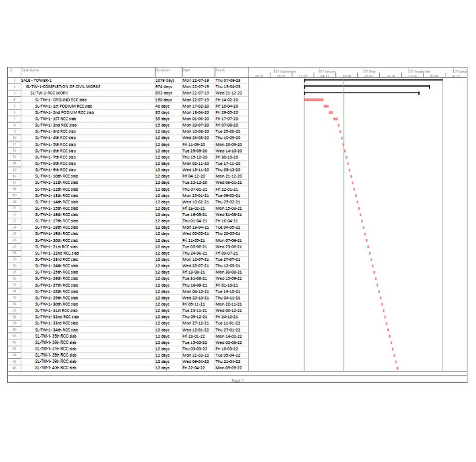
Task: Click the 20th RCC slab task name
Action: point(57,240)
